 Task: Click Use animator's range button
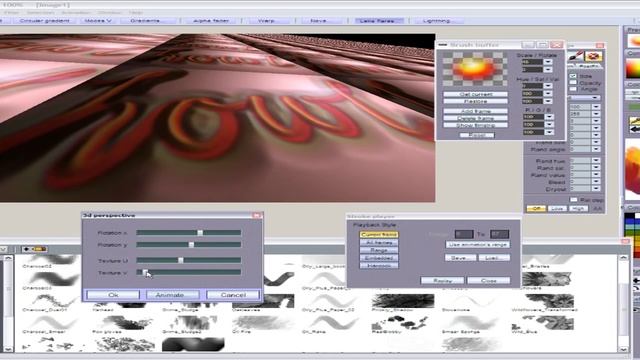[478, 244]
